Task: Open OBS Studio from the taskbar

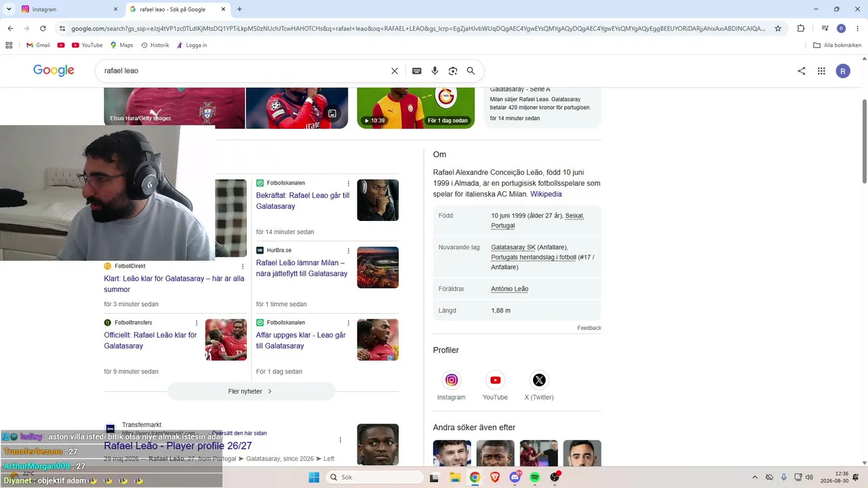Action: [x=555, y=477]
